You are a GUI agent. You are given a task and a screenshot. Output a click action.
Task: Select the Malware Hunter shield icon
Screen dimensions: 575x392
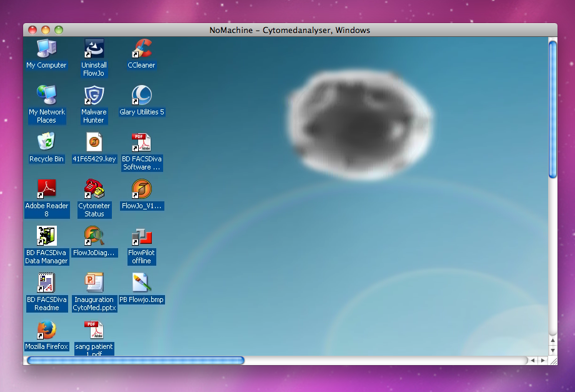click(x=94, y=95)
